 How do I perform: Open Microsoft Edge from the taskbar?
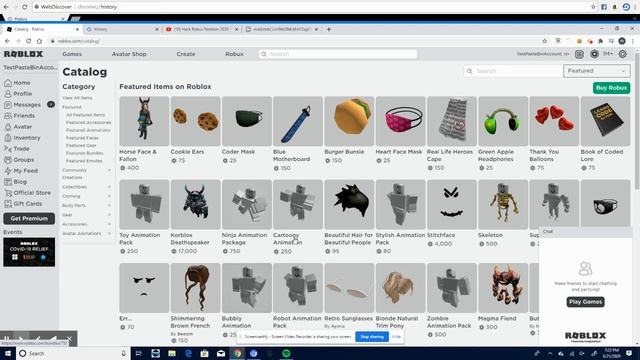click(188, 353)
